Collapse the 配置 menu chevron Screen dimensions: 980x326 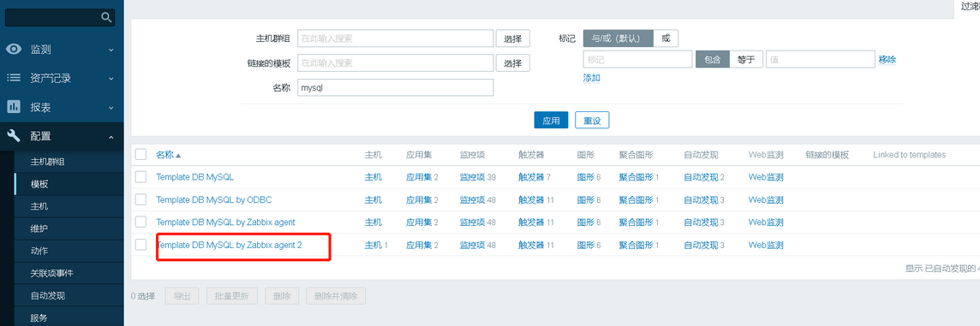[111, 136]
